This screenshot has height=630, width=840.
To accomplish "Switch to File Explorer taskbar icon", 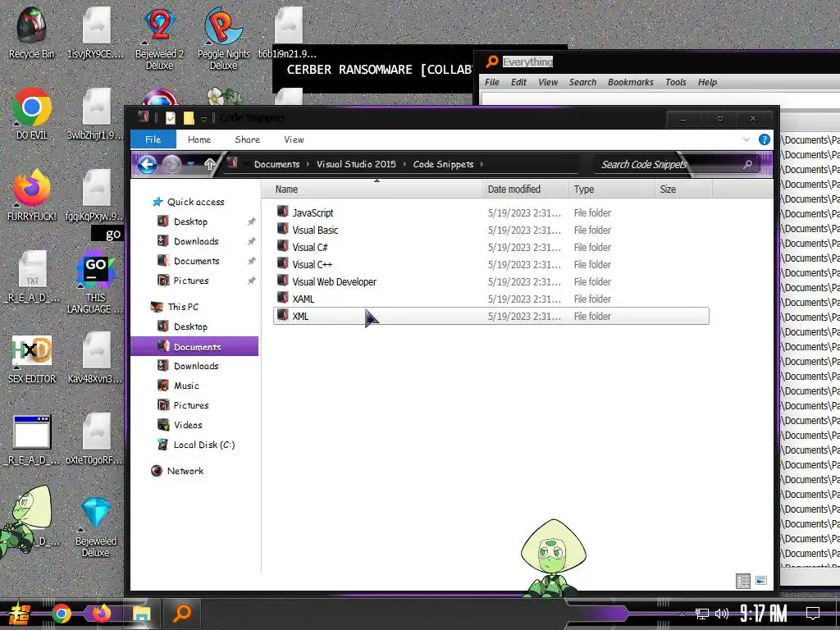I will [141, 614].
